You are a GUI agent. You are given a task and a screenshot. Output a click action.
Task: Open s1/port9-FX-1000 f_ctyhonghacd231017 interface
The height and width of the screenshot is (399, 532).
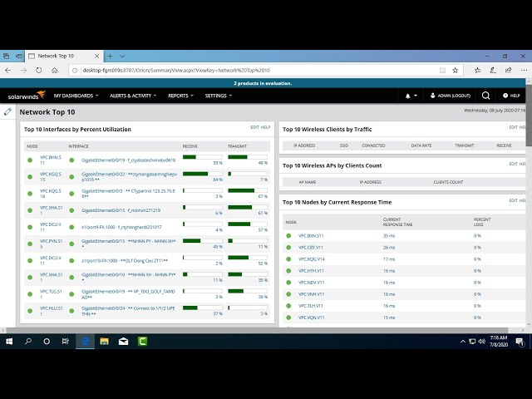click(x=121, y=227)
